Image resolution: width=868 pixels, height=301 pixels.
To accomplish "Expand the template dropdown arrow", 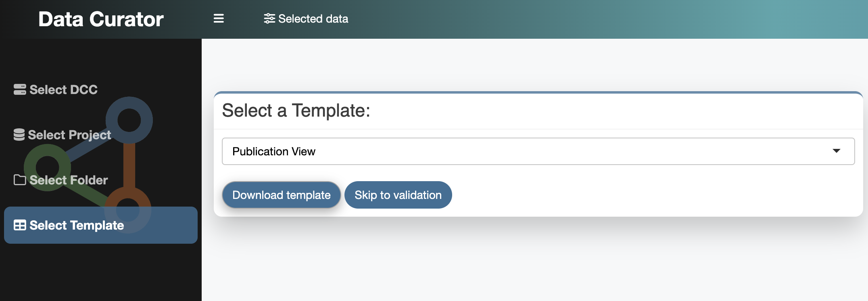I will [x=836, y=151].
